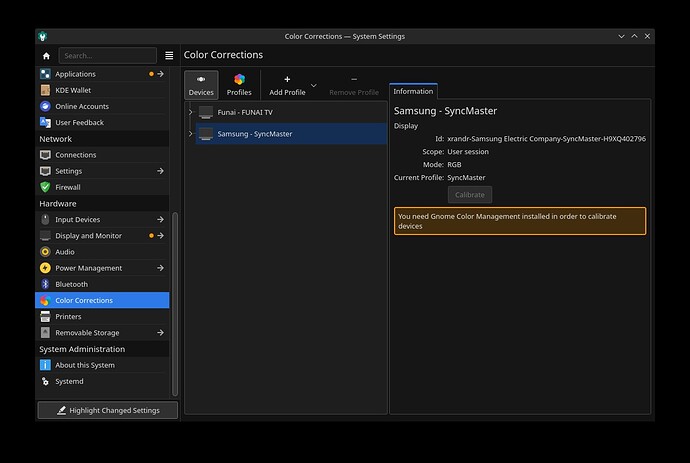This screenshot has width=690, height=463.
Task: Click the System Settings app icon in title bar
Action: click(43, 37)
